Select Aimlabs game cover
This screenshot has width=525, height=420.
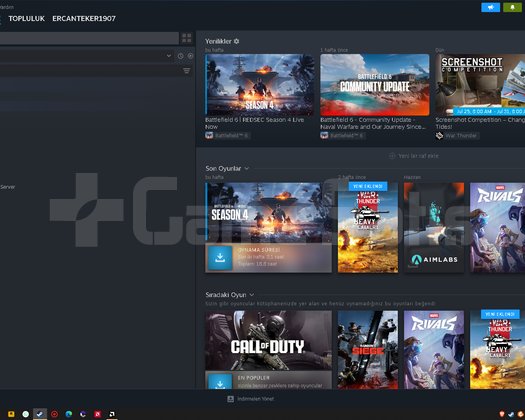[434, 227]
